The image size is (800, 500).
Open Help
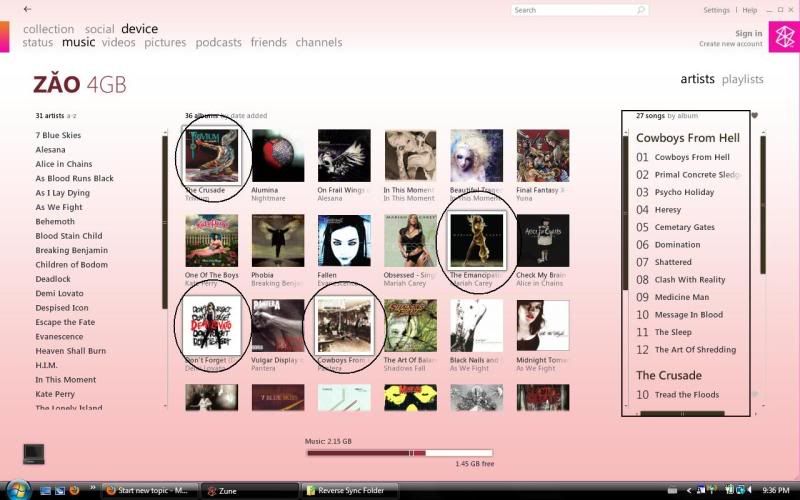click(749, 10)
